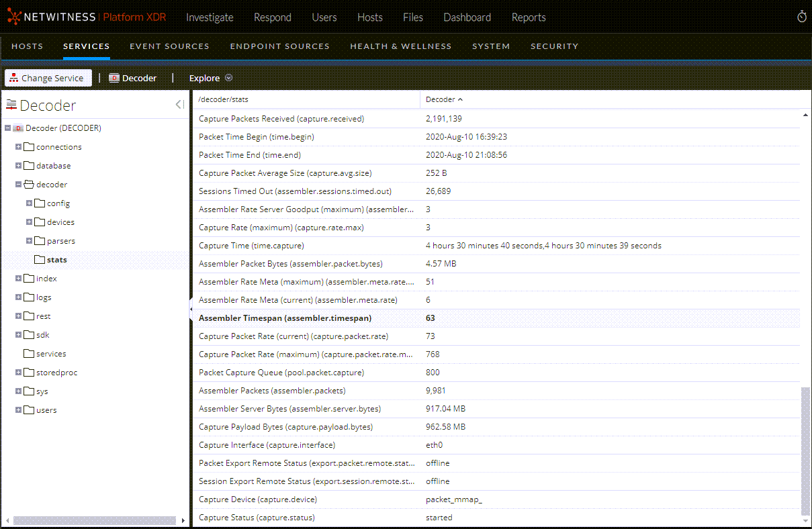Click the stats folder icon in the tree
Screen dimensions: 812x529
tap(40, 260)
